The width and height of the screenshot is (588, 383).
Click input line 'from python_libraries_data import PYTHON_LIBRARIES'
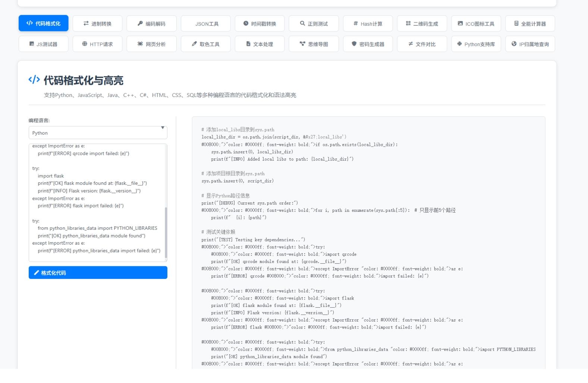(x=97, y=228)
